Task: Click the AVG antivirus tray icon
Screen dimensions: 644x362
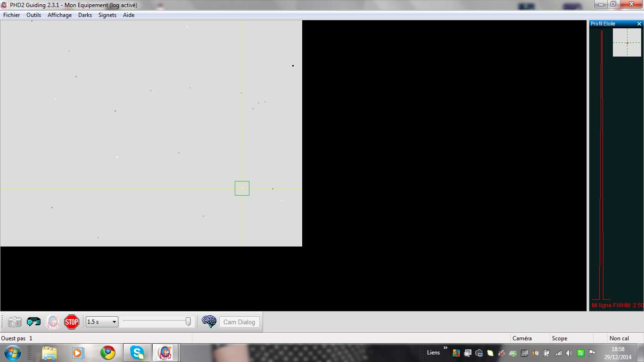Action: (x=456, y=353)
